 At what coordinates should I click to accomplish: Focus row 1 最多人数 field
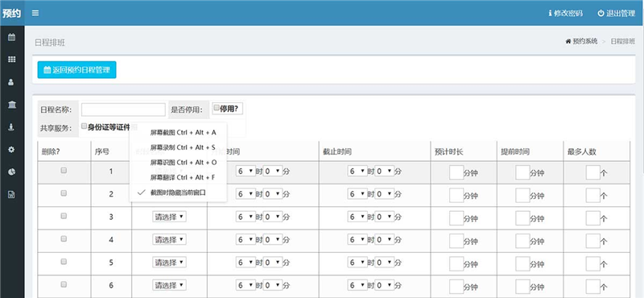(592, 172)
